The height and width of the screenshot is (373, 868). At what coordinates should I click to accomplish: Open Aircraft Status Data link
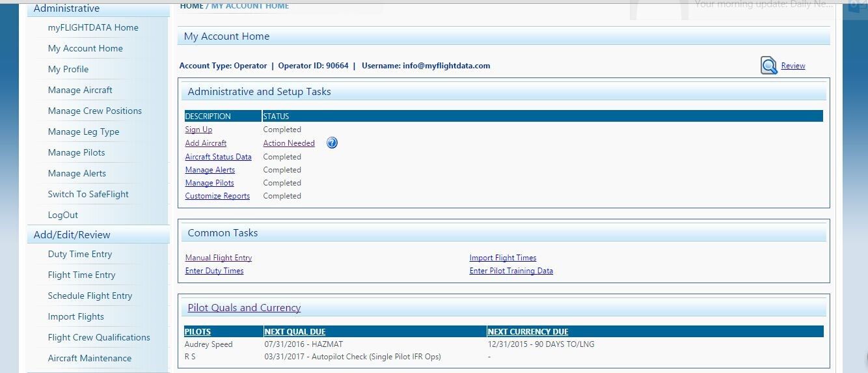[x=218, y=157]
